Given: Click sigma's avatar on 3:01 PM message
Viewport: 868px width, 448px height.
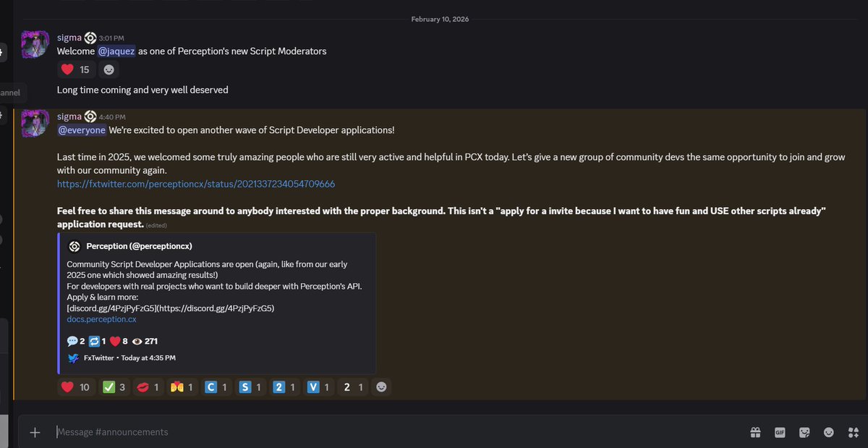Looking at the screenshot, I should tap(35, 45).
